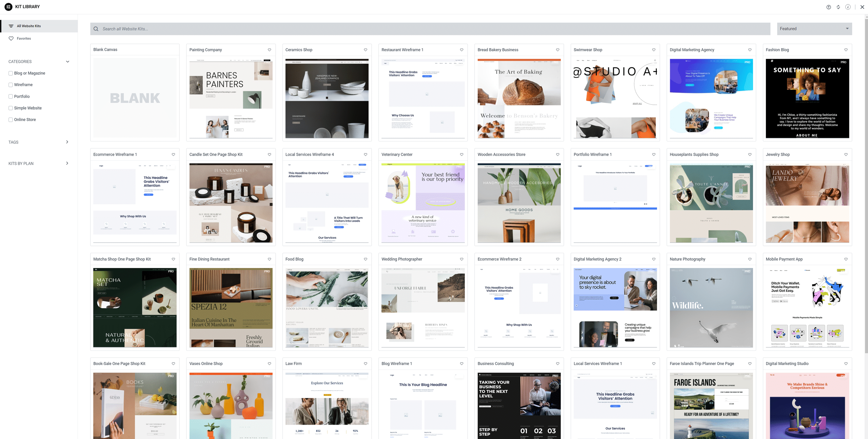Select All Website Kits menu item

click(x=29, y=26)
